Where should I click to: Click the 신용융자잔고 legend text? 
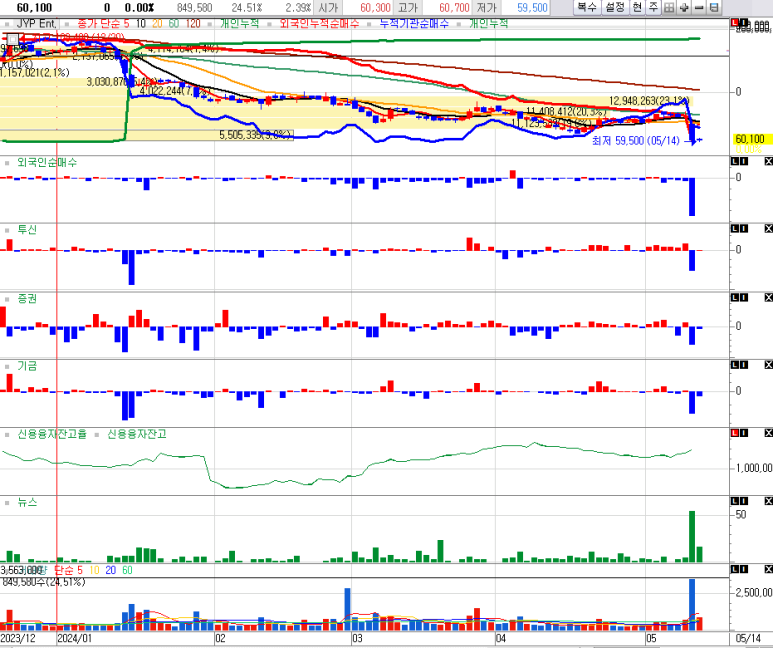[x=137, y=434]
